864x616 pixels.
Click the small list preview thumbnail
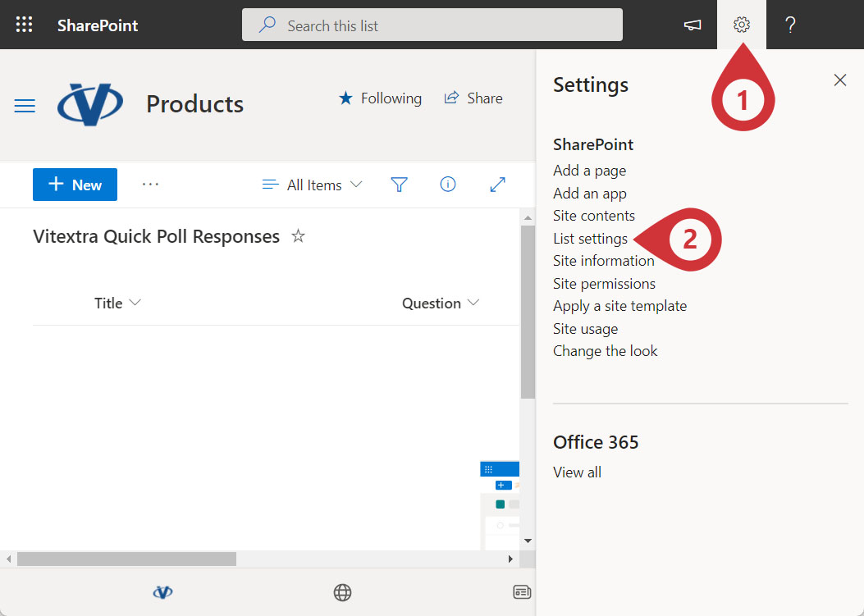(500, 505)
